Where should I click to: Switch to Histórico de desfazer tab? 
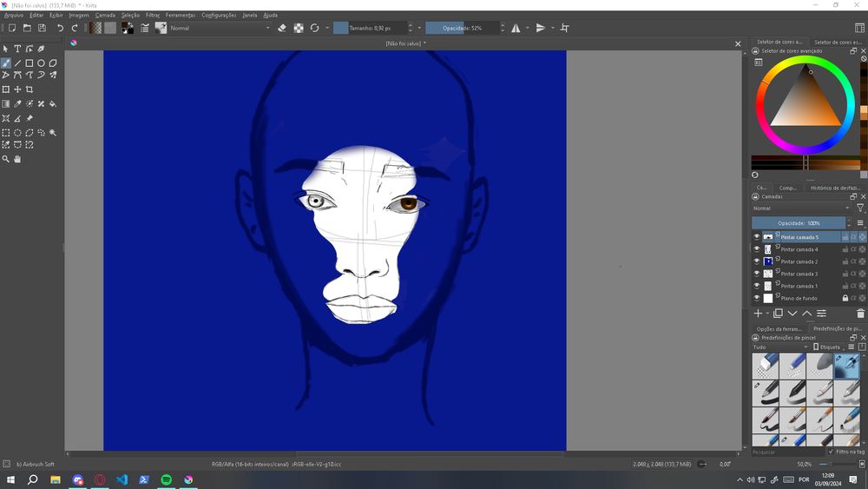click(x=834, y=188)
